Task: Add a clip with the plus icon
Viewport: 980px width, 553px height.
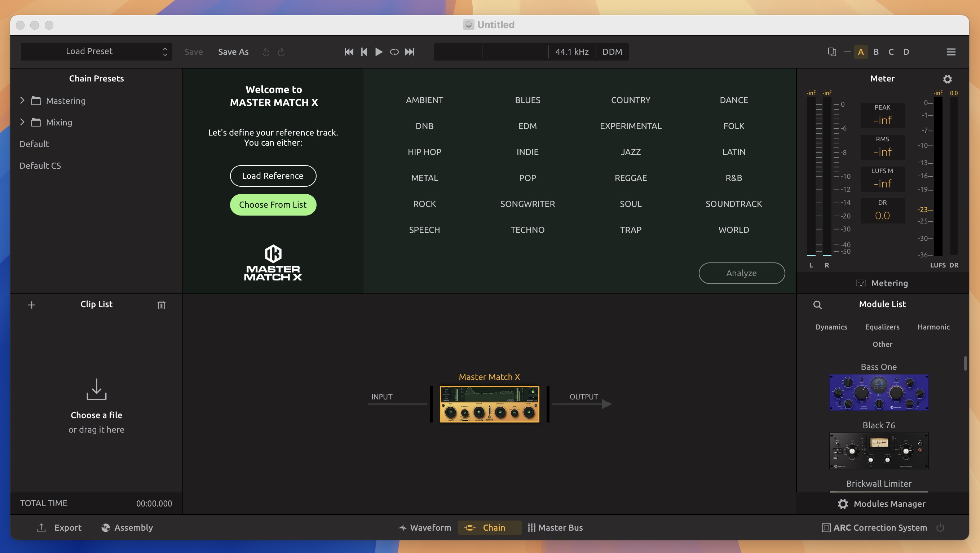Action: click(x=32, y=305)
